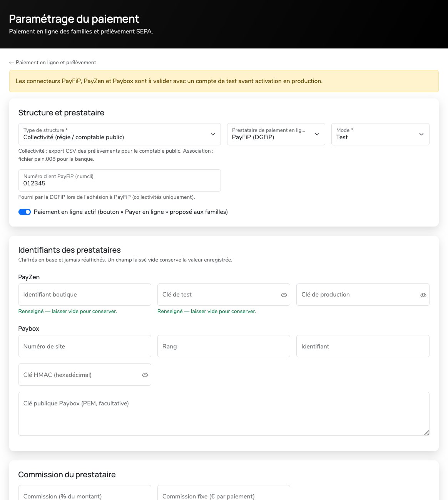448x500 pixels.
Task: Show the Clé HMAC value
Action: [145, 375]
